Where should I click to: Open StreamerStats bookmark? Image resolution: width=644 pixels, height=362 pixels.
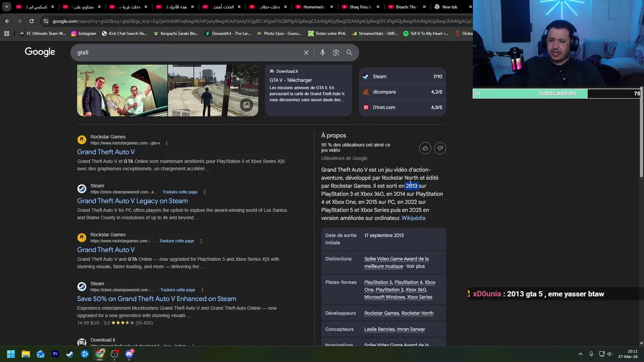tap(375, 33)
